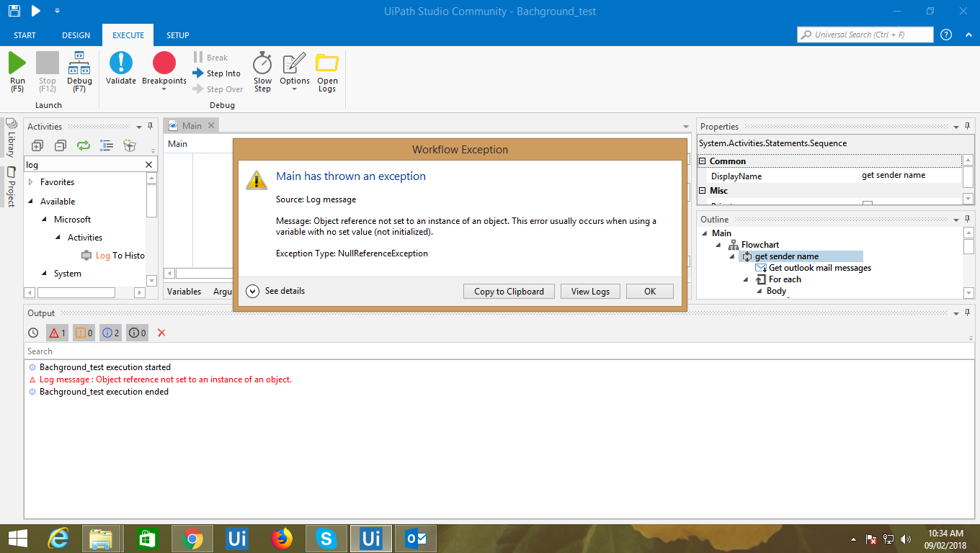This screenshot has height=553, width=980.
Task: Toggle auto-hide pin on Output panel
Action: pos(967,313)
